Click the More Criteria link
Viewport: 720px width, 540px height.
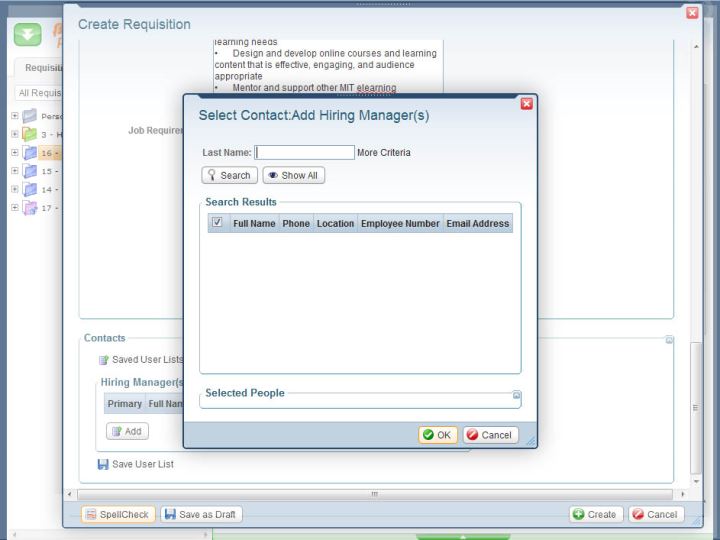coord(383,153)
